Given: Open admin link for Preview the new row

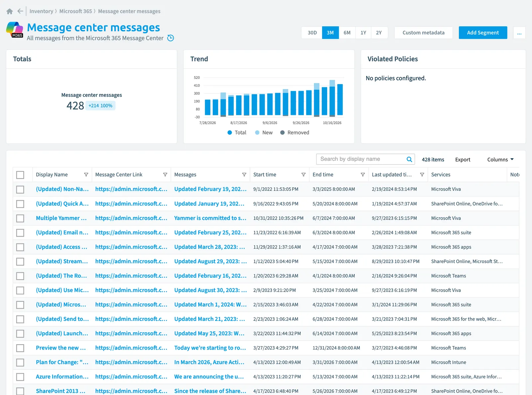Looking at the screenshot, I should pos(131,347).
